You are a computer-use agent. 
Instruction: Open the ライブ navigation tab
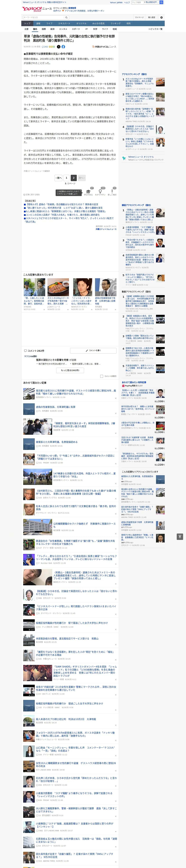pyautogui.click(x=49, y=24)
